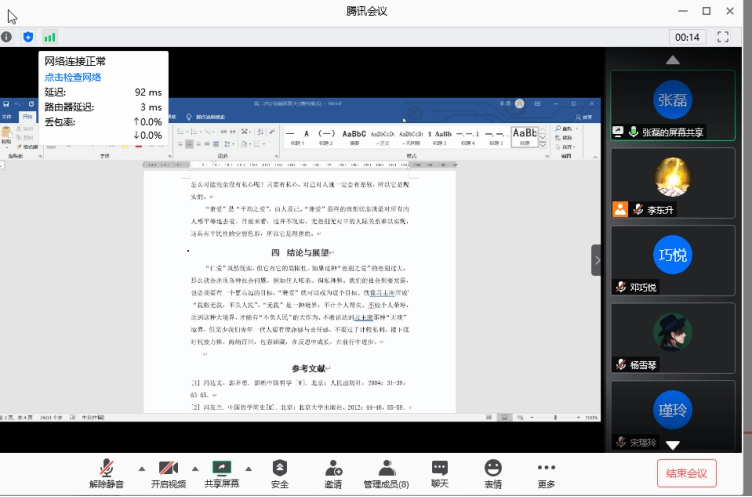This screenshot has width=752, height=497.
Task: Expand audio options arrow beside 解除静音
Action: [140, 468]
